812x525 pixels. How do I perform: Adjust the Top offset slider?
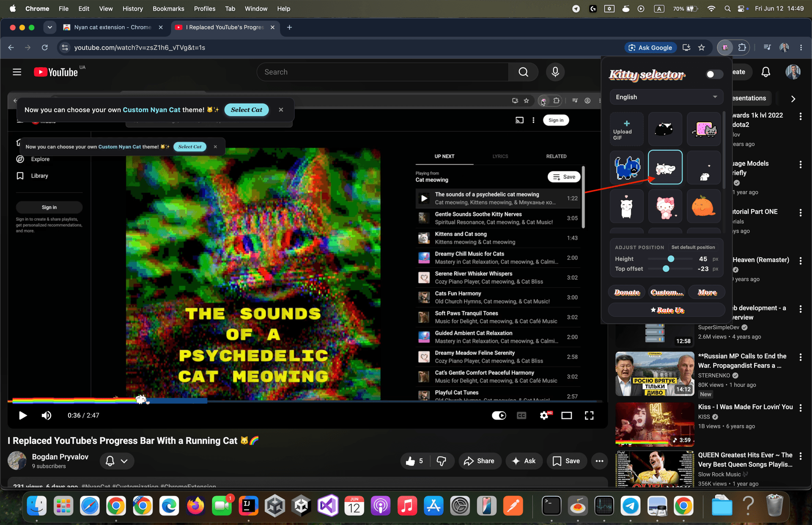click(666, 269)
